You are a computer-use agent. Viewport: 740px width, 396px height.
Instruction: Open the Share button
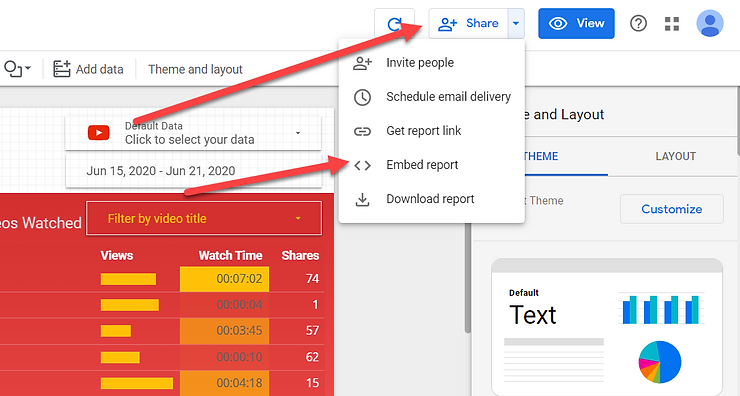point(468,23)
